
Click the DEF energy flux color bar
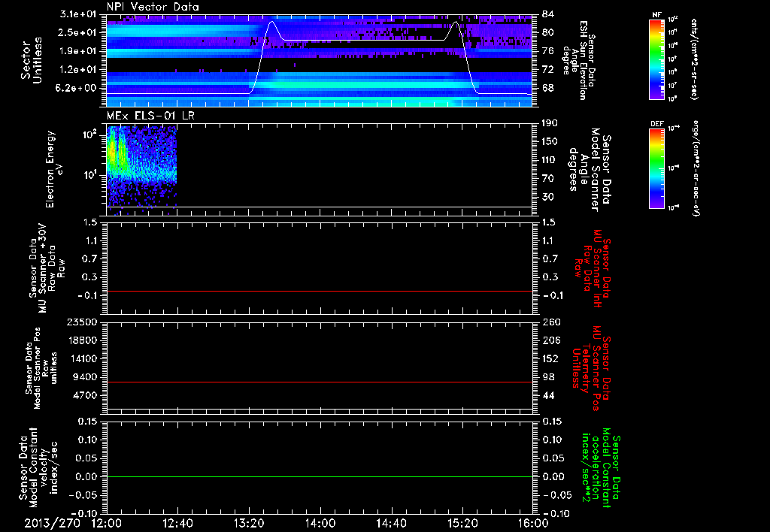657,168
